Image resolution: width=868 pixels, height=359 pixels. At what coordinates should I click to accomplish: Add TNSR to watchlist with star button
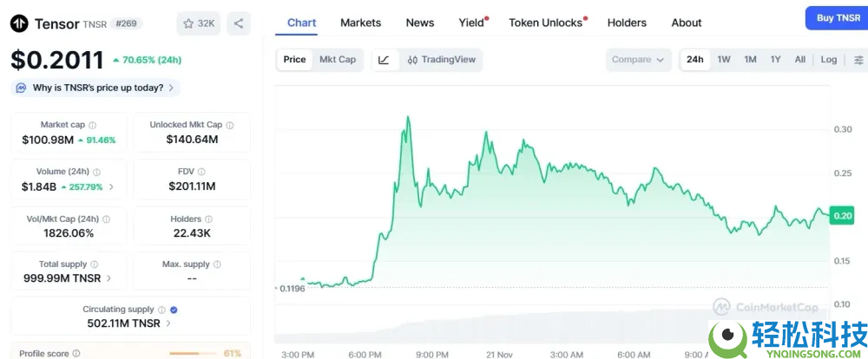click(198, 23)
